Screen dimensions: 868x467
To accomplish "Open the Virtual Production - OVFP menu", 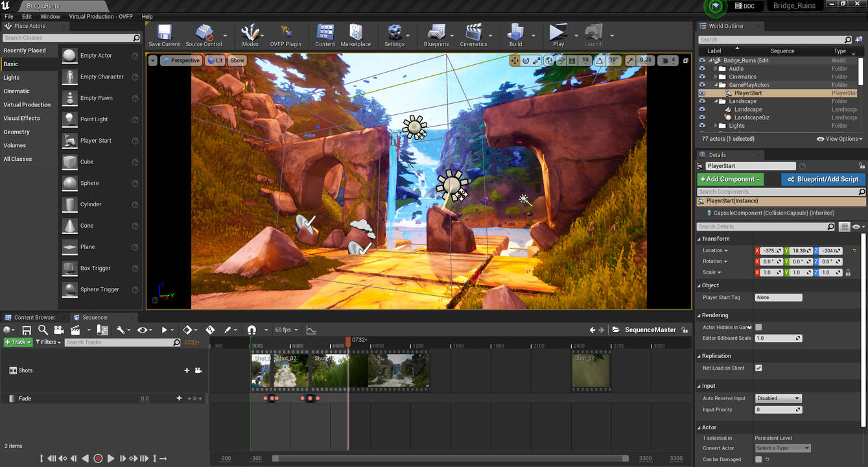I will [x=101, y=16].
